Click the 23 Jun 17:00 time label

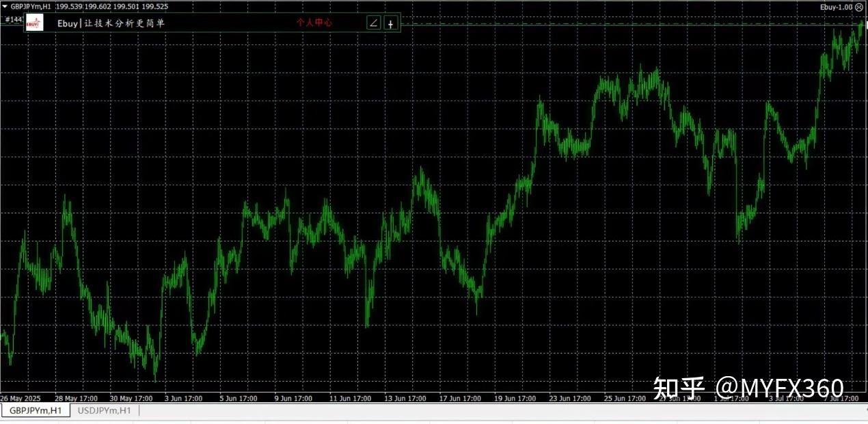pyautogui.click(x=570, y=398)
